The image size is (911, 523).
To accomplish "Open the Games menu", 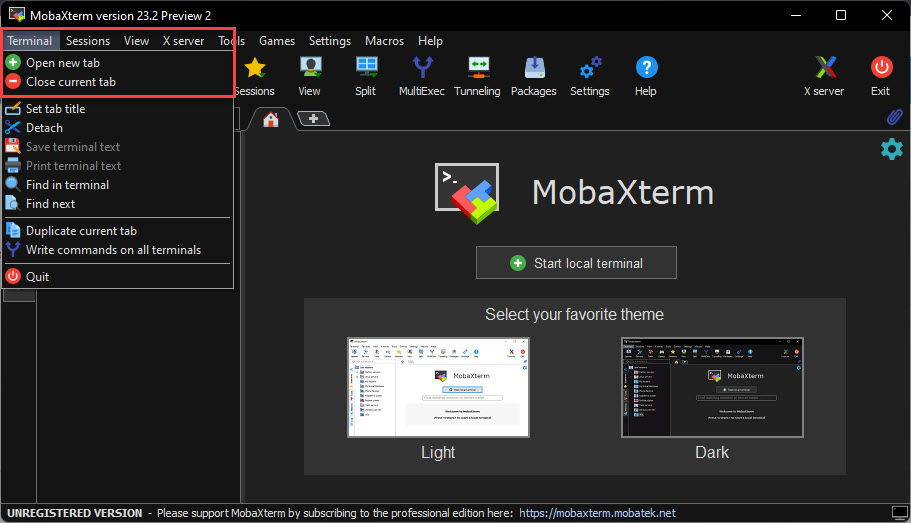I will (277, 41).
